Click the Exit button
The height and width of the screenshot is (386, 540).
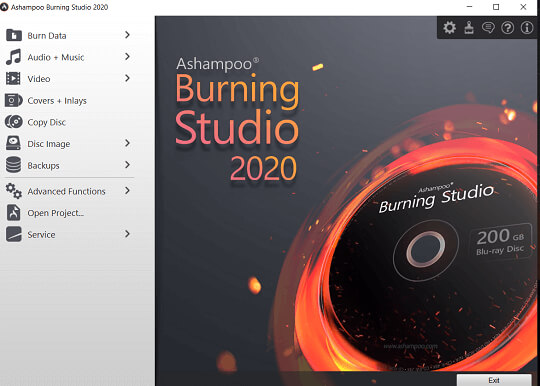(x=494, y=380)
